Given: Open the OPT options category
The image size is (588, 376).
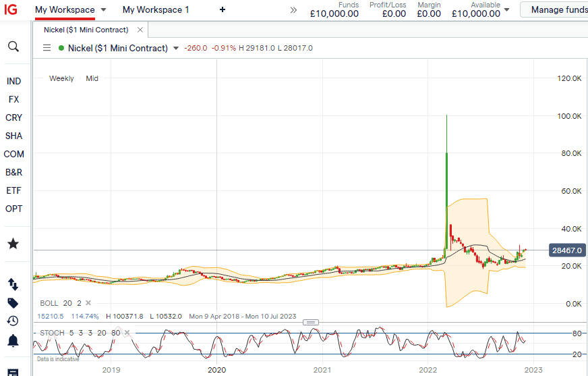Looking at the screenshot, I should pos(13,209).
